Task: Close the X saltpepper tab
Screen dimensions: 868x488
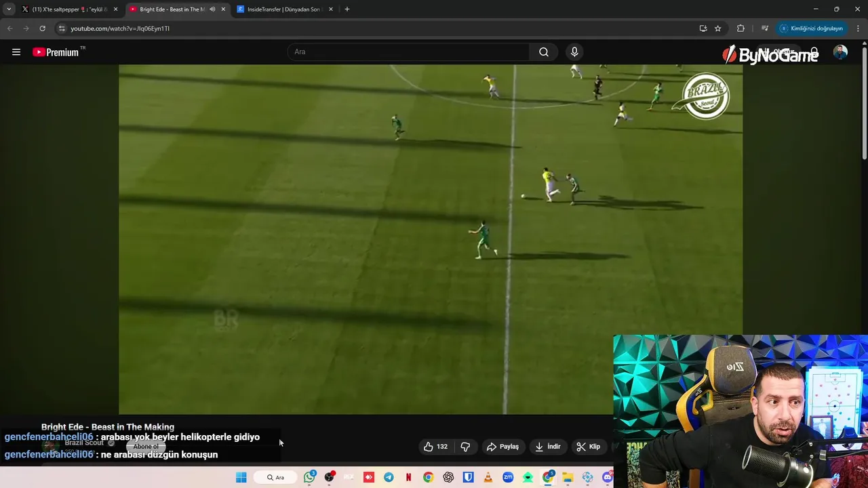Action: click(x=115, y=9)
